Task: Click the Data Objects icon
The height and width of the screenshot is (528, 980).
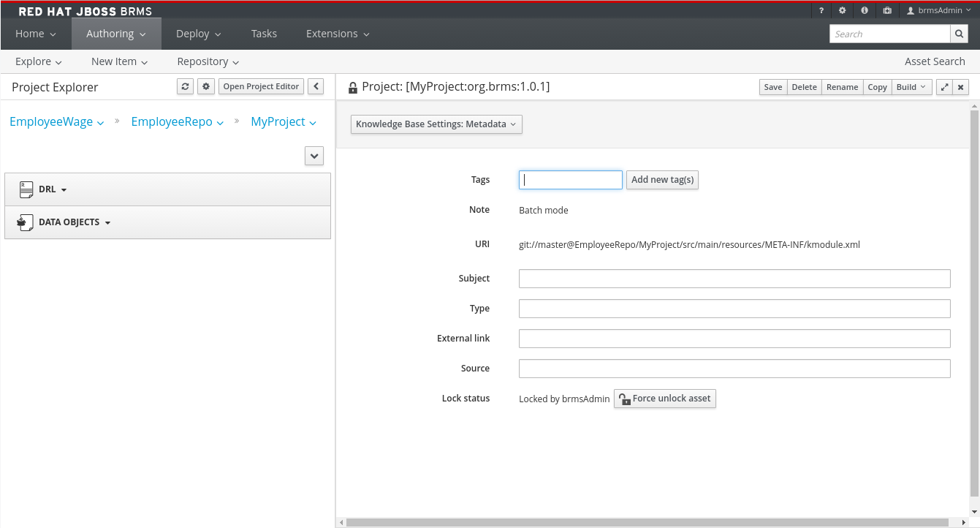Action: 25,222
